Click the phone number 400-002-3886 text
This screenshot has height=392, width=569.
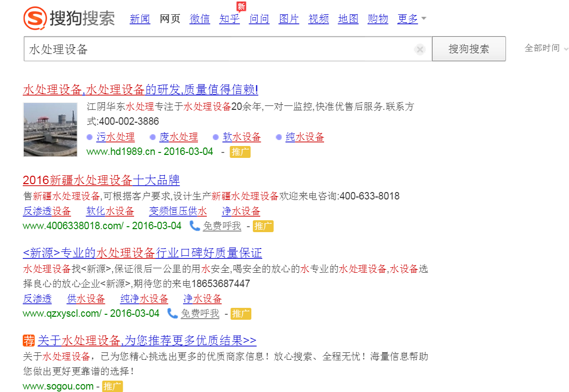pyautogui.click(x=129, y=121)
